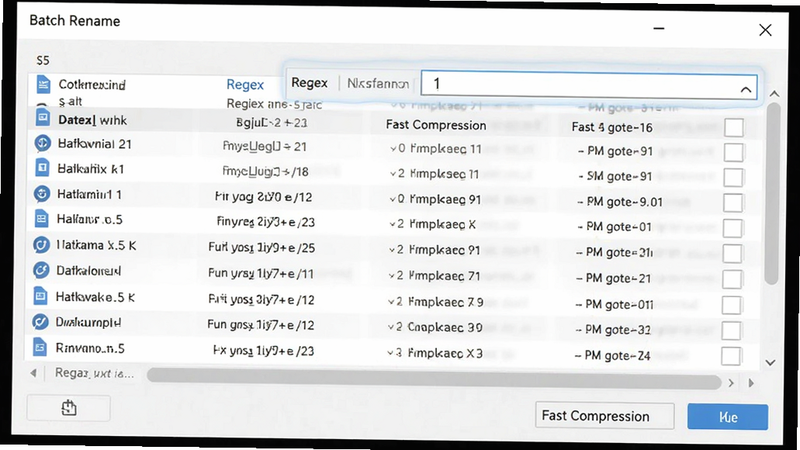Screen dimensions: 800x450
Task: Open dropdown for Fmpkaeg 11 in Bafkovnial row
Action: [x=393, y=149]
